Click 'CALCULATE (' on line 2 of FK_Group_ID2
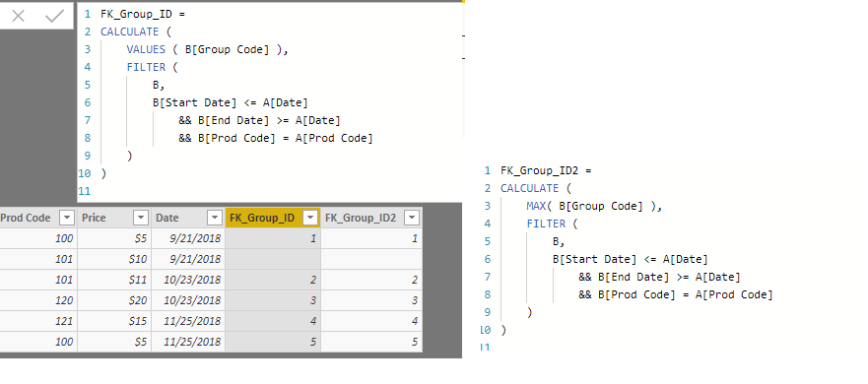The image size is (868, 384). click(x=535, y=189)
